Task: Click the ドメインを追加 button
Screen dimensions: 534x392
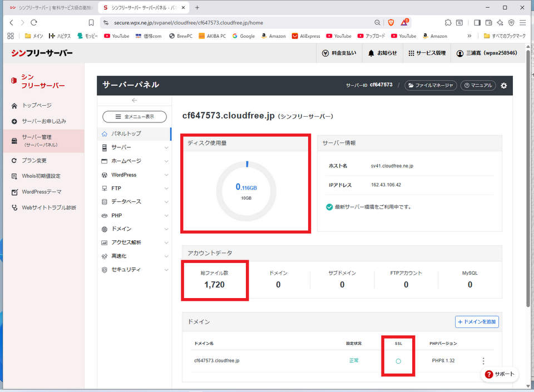Action: 477,321
